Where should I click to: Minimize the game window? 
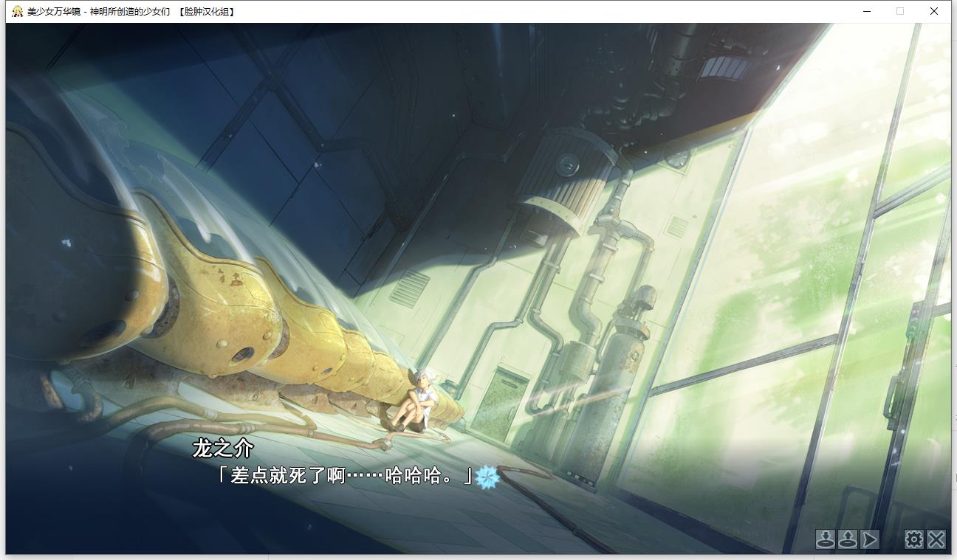click(x=865, y=11)
